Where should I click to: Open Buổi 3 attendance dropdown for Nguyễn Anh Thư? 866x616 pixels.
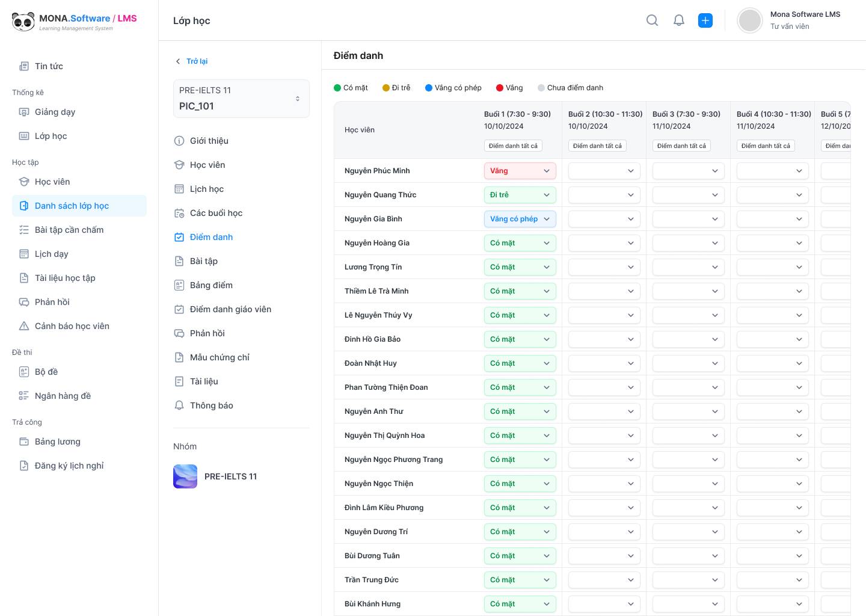coord(689,411)
